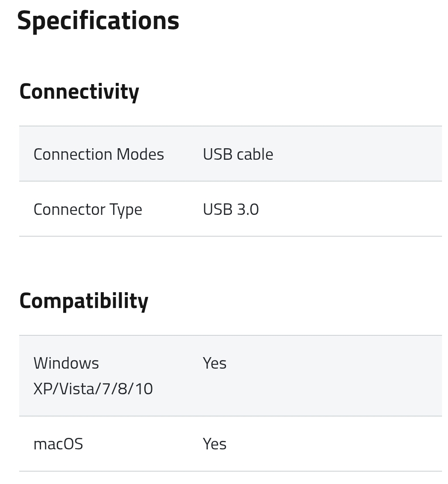The image size is (448, 484).
Task: Select the USB cable value
Action: pos(238,154)
